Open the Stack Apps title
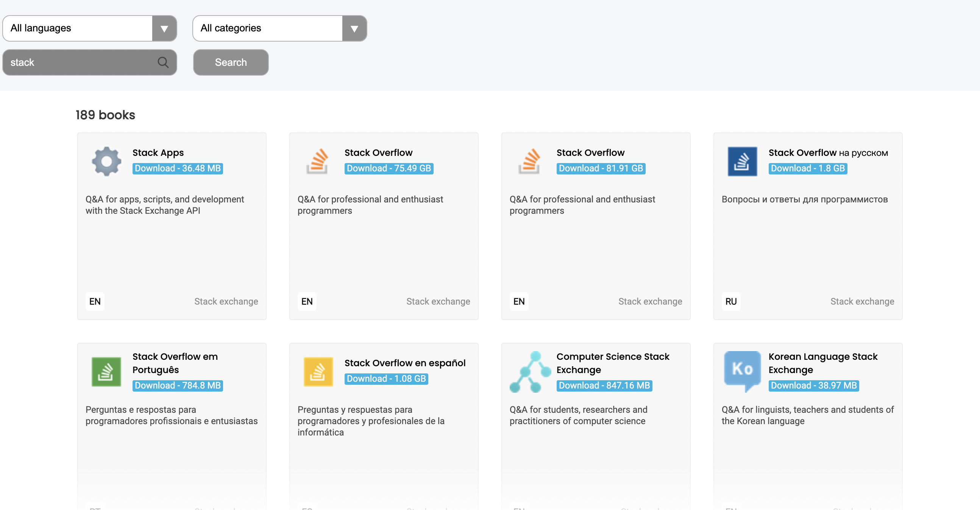Screen dimensions: 980x510 tap(158, 153)
